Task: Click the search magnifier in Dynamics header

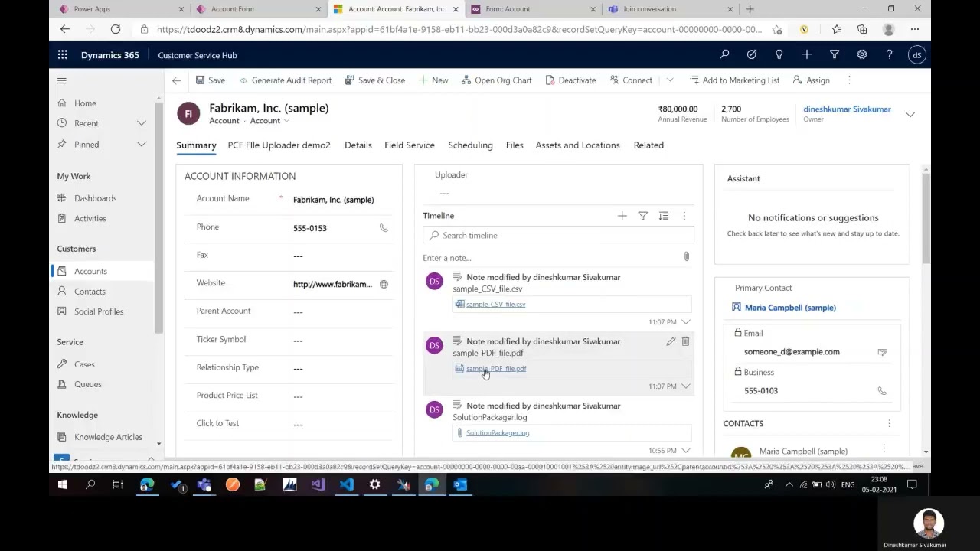Action: point(724,55)
